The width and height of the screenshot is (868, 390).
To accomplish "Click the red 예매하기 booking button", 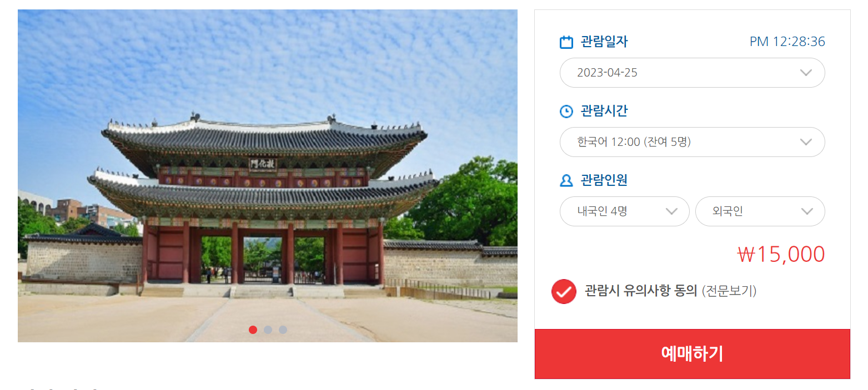I will point(692,354).
